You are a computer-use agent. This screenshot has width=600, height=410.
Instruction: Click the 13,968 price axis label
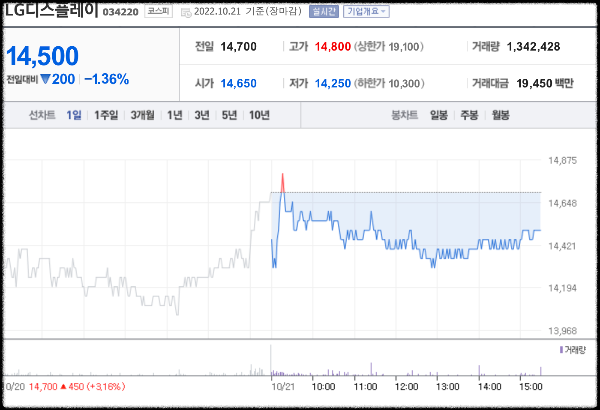coord(562,331)
